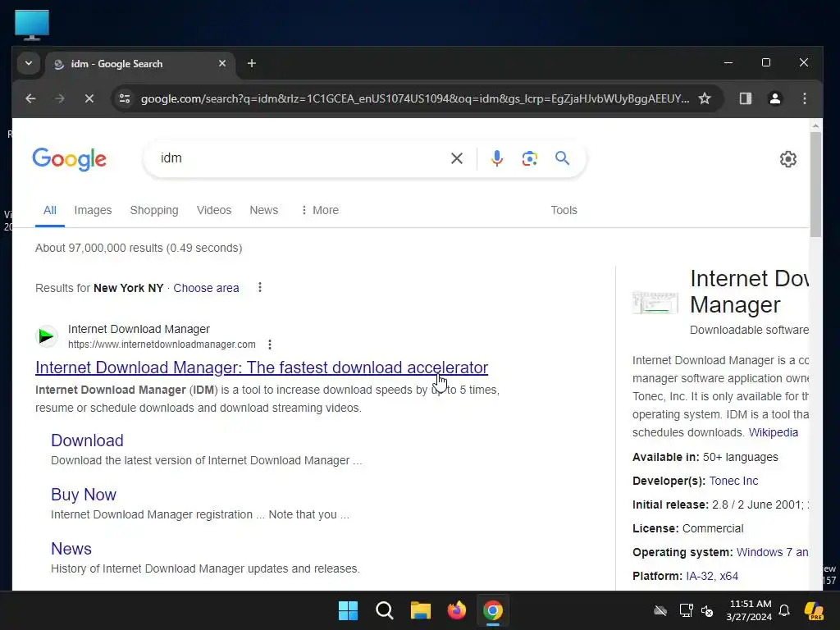Screen dimensions: 840x630
Task: Go to Google home via logo
Action: [69, 159]
